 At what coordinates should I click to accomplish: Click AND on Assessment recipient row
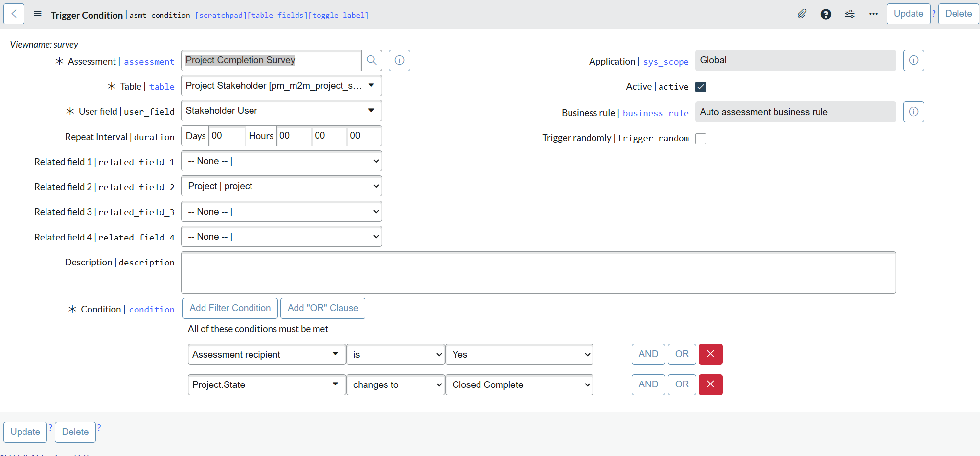(x=648, y=354)
